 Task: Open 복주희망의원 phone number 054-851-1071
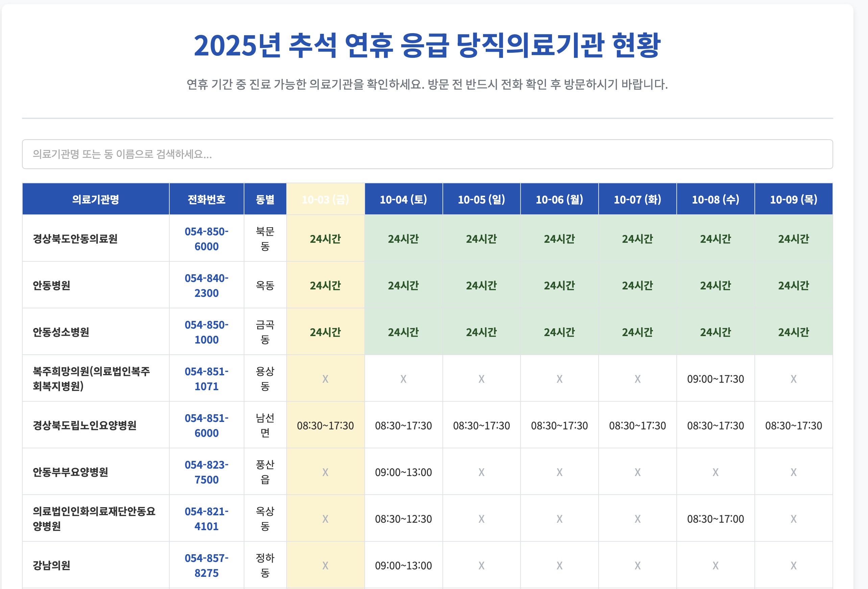pos(206,379)
